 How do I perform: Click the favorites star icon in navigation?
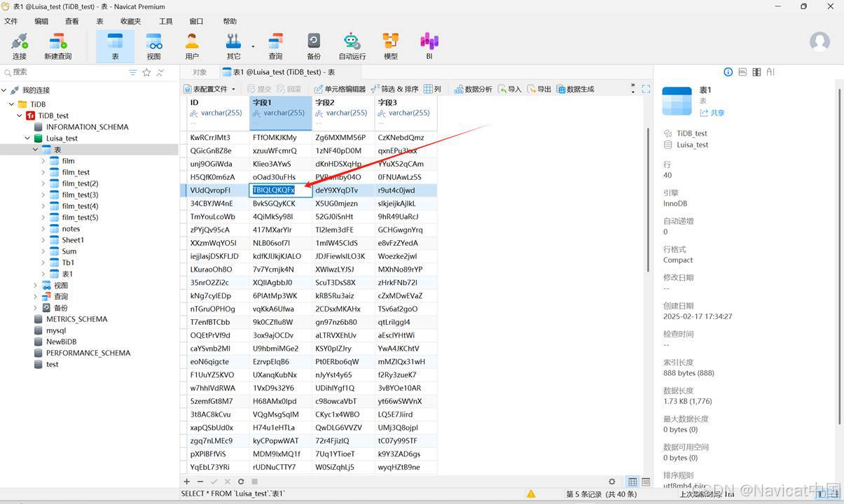tap(146, 72)
